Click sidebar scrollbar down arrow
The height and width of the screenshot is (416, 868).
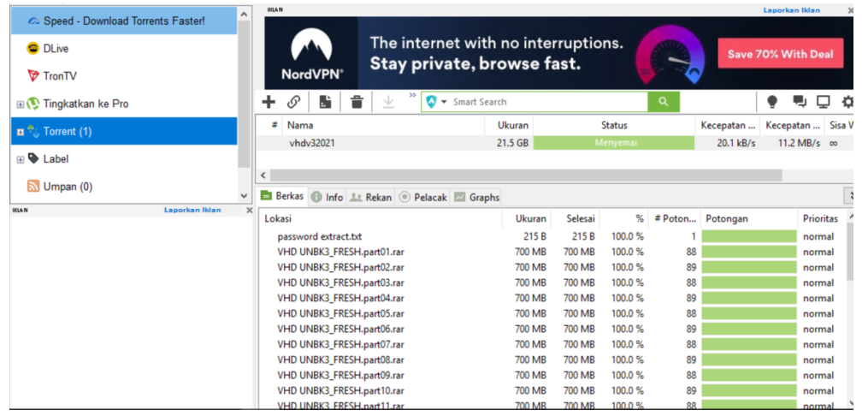[244, 195]
